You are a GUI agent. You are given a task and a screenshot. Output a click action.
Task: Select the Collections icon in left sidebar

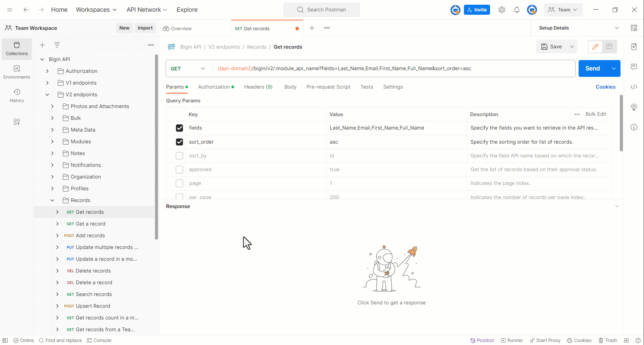16,49
